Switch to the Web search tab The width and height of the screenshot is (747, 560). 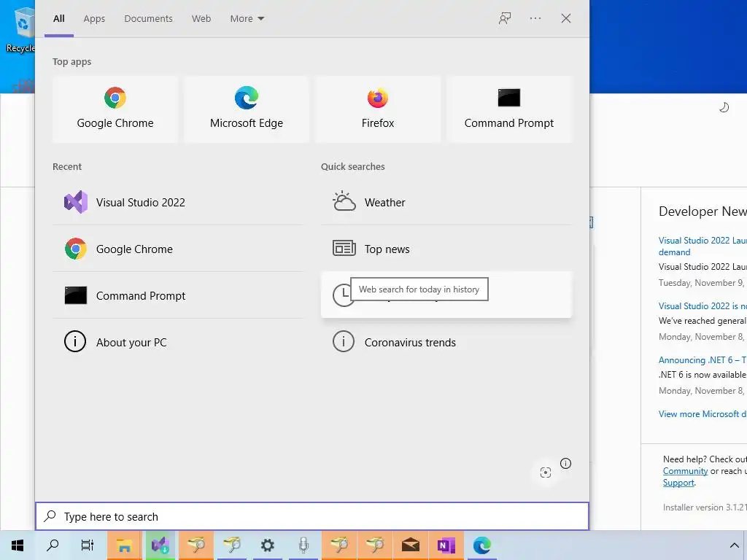point(201,18)
